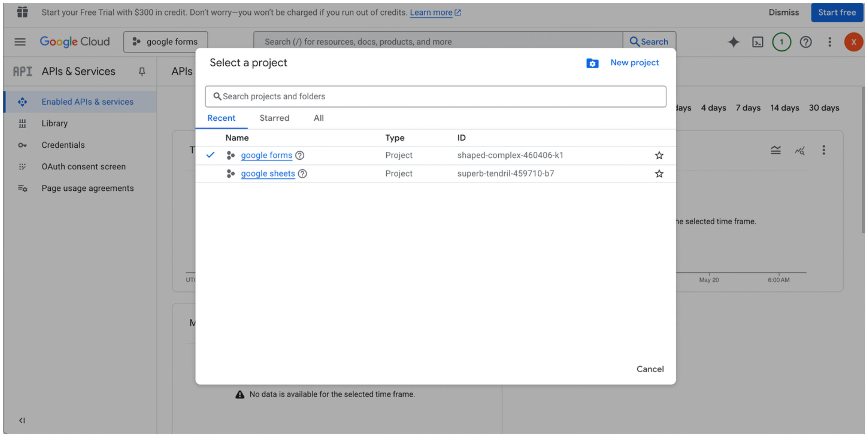The image size is (868, 437).
Task: Select the google sheets project link
Action: [x=268, y=174]
